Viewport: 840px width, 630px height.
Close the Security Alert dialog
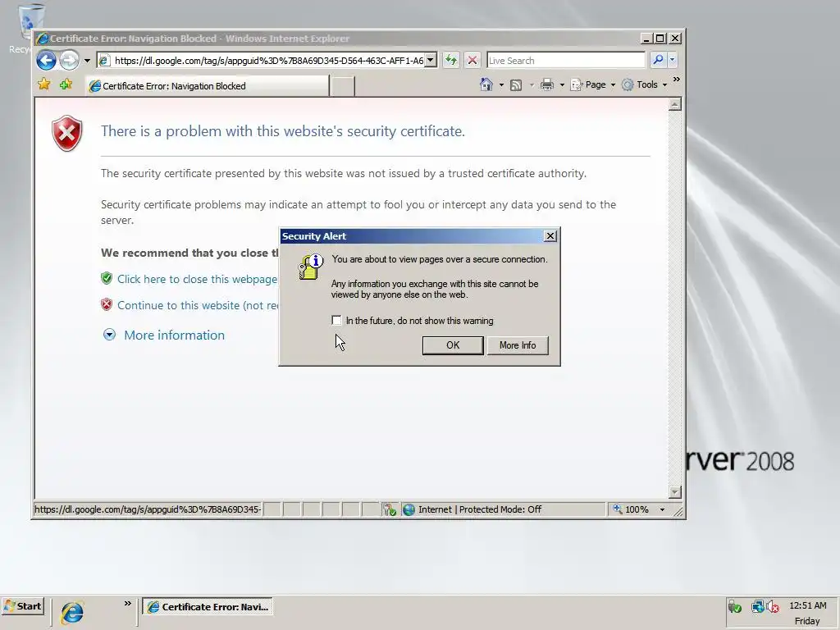pos(550,236)
